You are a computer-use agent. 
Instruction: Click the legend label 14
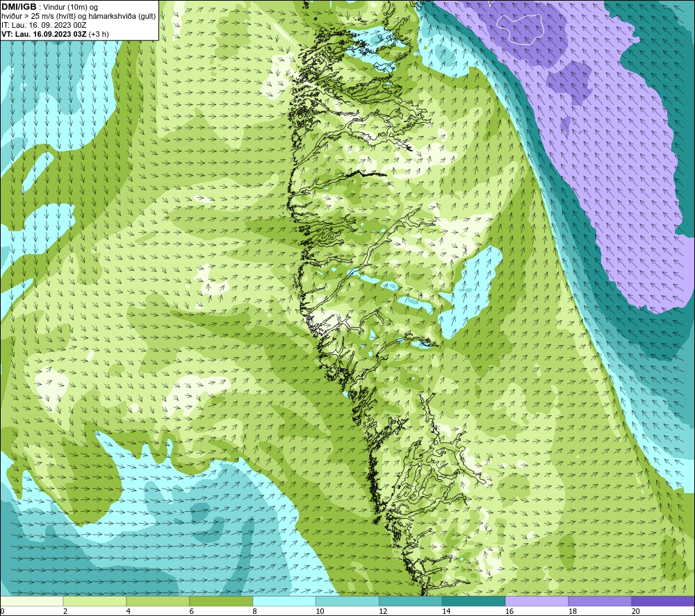[x=446, y=611]
